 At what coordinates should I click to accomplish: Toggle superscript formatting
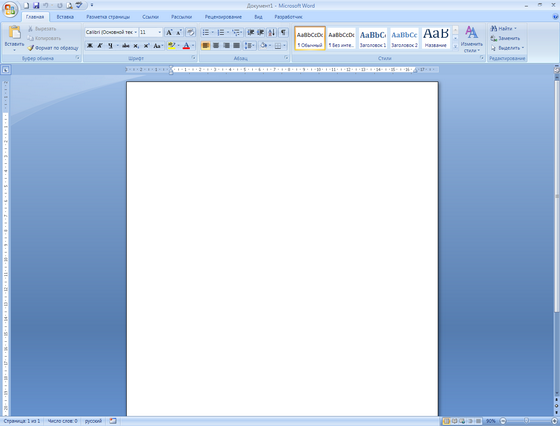pos(146,46)
